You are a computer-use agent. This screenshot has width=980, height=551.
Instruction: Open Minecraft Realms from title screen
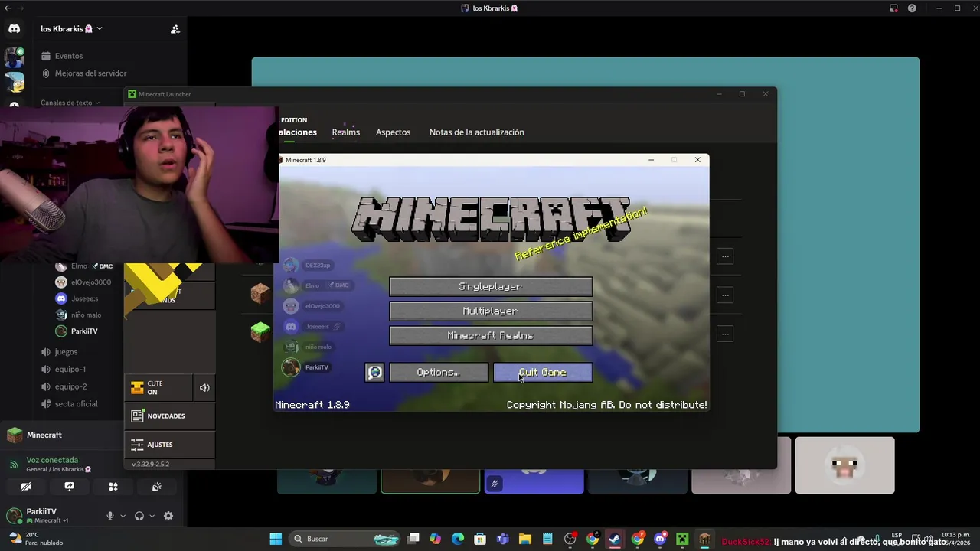[x=490, y=335]
